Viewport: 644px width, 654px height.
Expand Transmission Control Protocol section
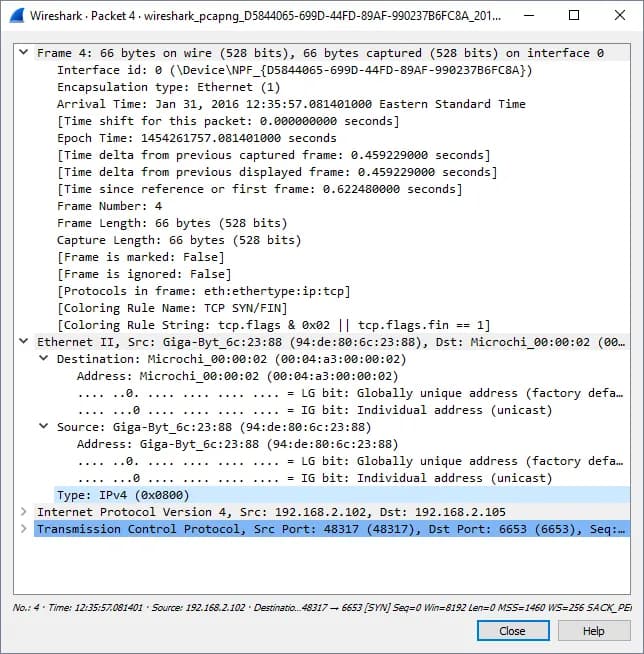[24, 528]
